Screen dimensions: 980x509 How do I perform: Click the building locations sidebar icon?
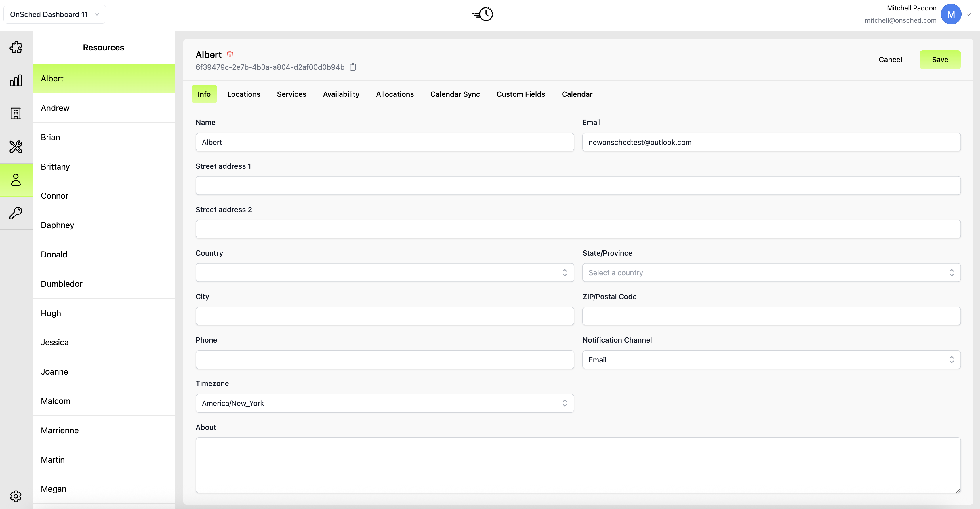click(16, 113)
